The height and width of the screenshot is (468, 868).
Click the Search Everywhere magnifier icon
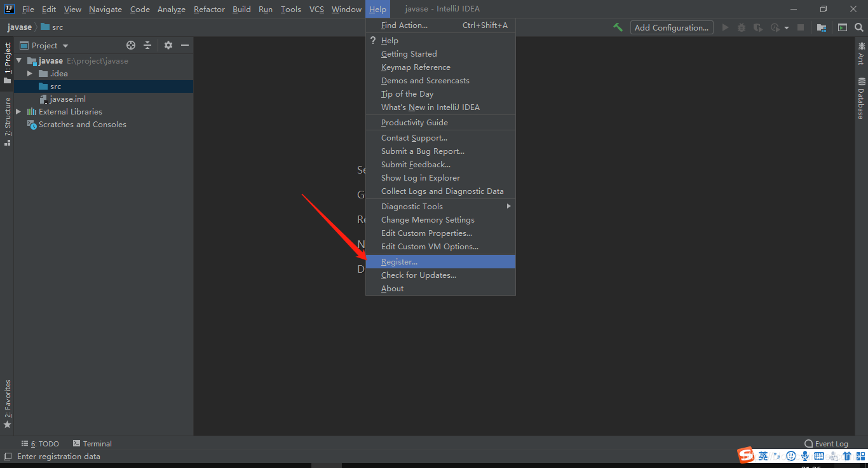[x=859, y=27]
